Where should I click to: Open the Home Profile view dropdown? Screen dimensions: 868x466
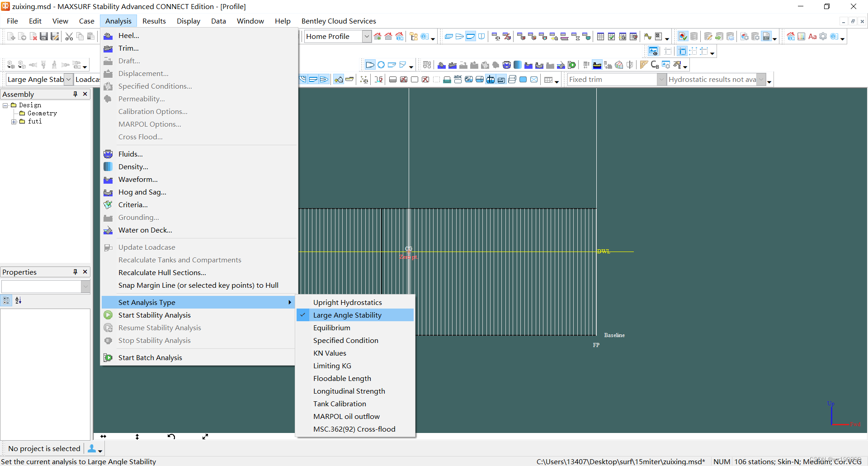pyautogui.click(x=367, y=37)
